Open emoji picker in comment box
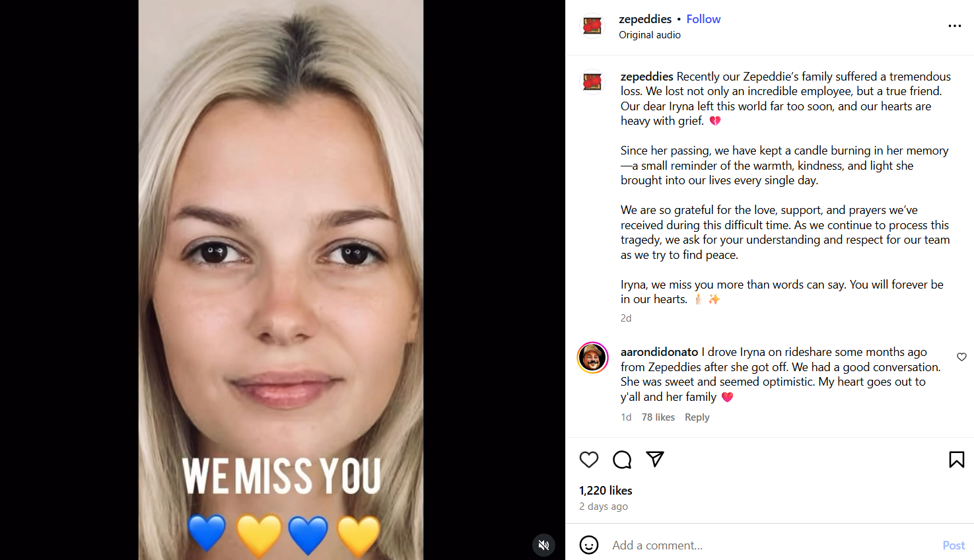 click(589, 545)
